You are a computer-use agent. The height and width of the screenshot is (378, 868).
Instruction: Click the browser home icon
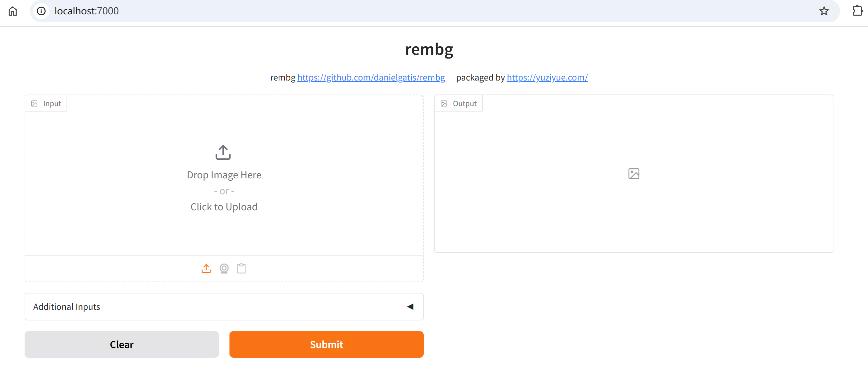(12, 11)
